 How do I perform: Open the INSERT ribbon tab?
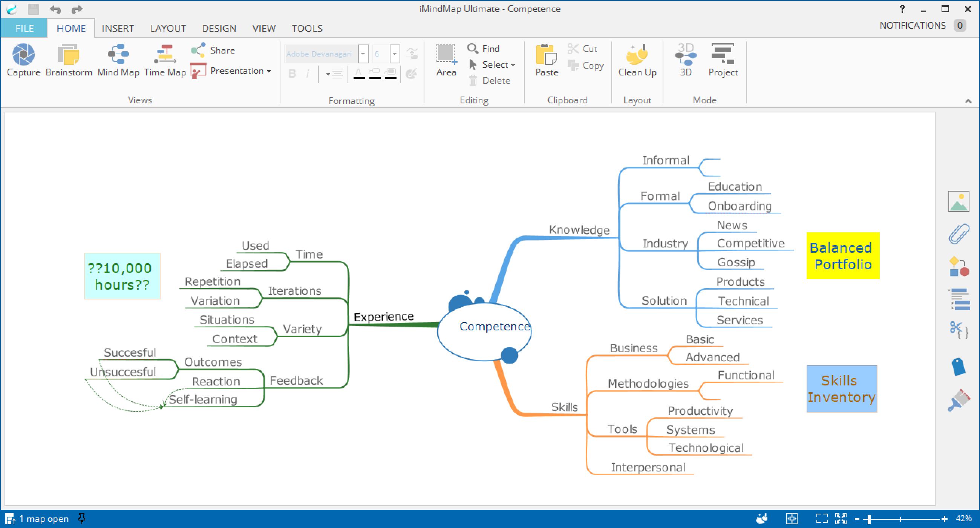pyautogui.click(x=118, y=28)
